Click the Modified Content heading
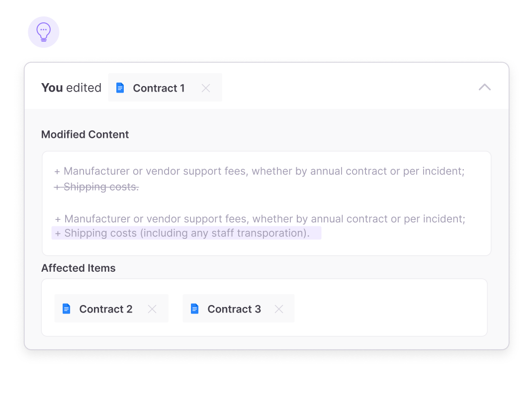532x411 pixels. [x=85, y=134]
